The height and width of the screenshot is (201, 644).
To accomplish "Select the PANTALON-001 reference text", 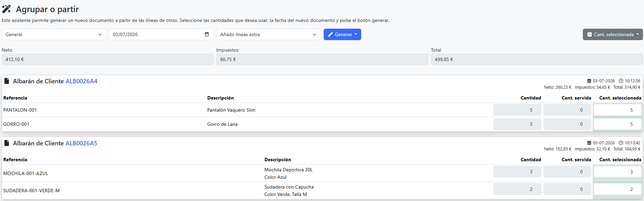I will [20, 110].
